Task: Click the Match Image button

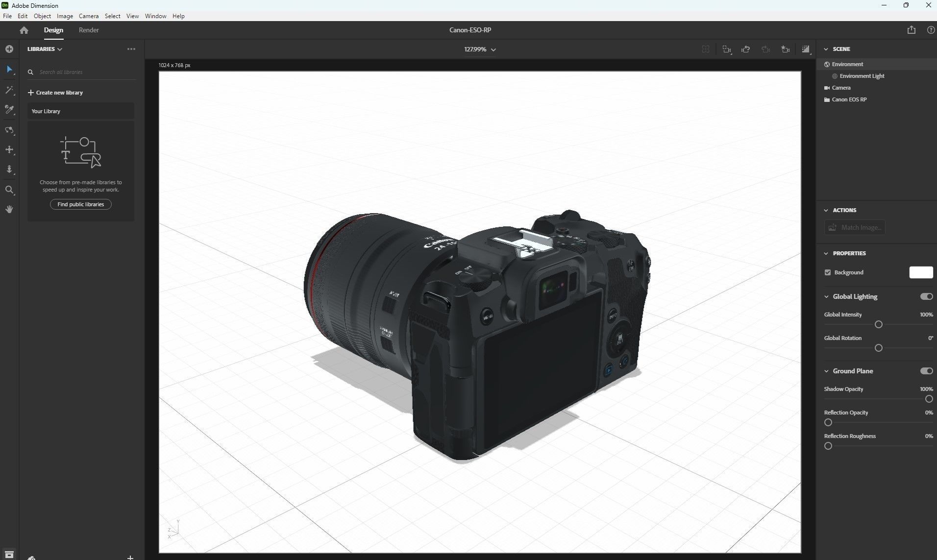Action: (x=855, y=227)
